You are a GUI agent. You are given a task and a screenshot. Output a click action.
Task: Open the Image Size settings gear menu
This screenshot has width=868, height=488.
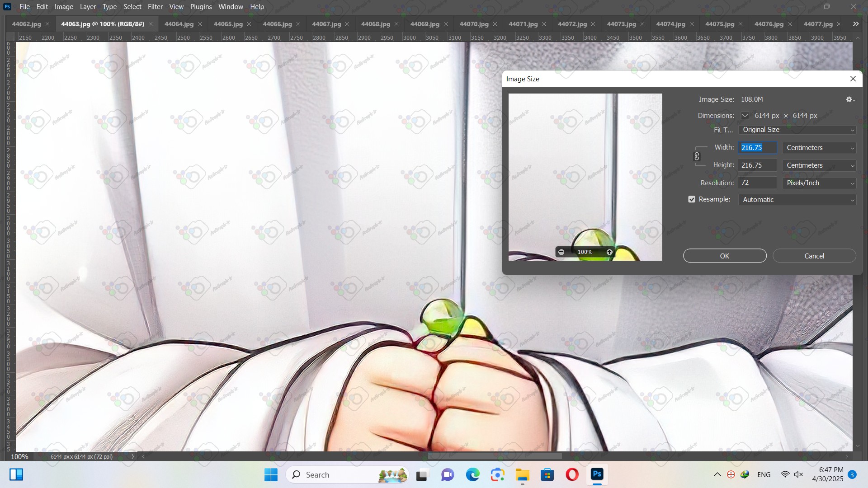tap(850, 99)
